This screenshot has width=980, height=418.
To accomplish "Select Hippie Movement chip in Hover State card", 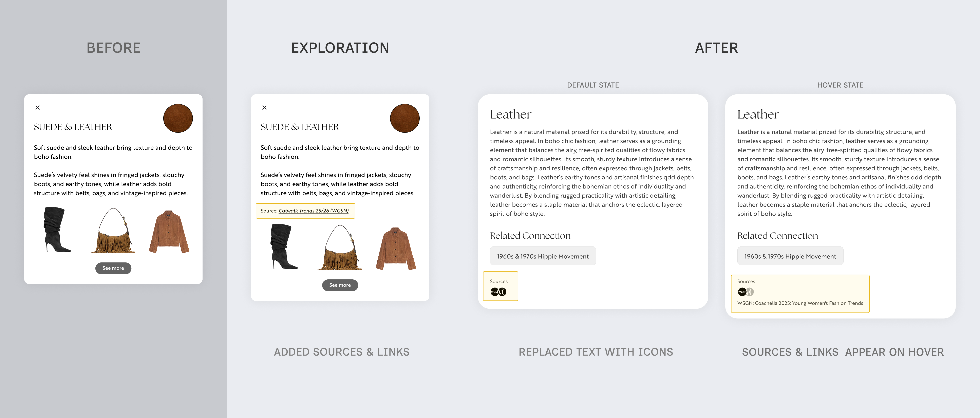I will [x=790, y=256].
